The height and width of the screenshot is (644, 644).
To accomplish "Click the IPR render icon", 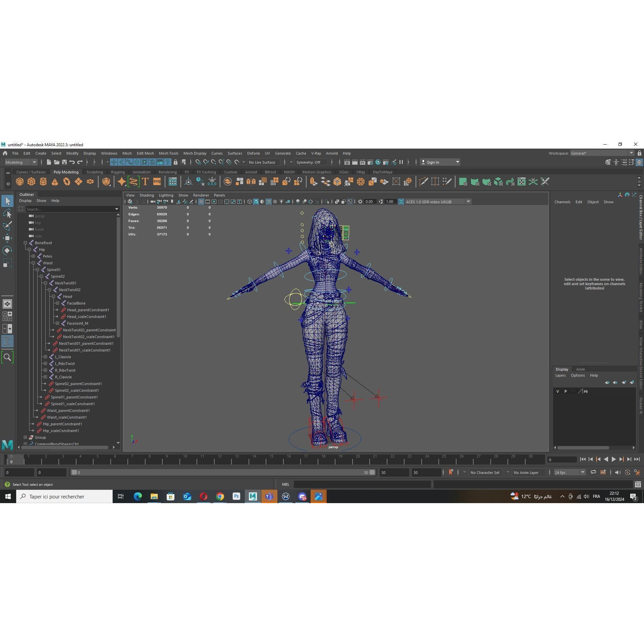I will point(363,162).
